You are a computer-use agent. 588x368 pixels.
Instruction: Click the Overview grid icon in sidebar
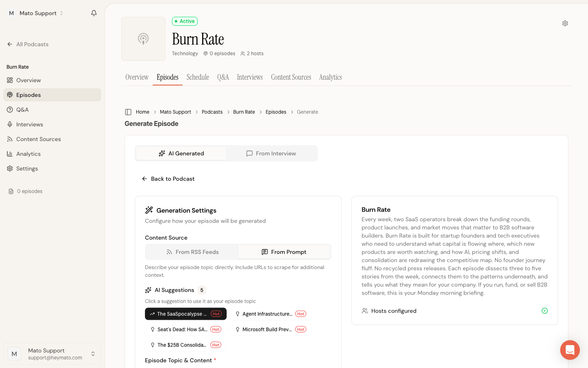tap(10, 80)
